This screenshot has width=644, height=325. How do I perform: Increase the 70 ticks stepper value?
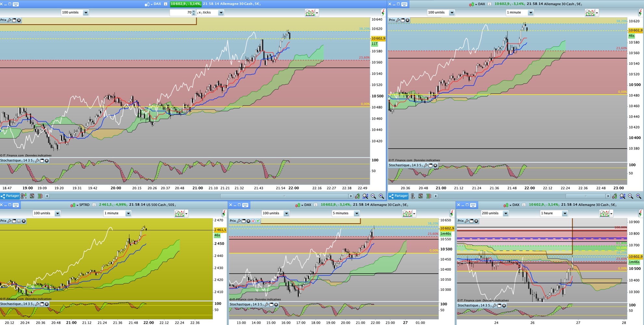[194, 11]
